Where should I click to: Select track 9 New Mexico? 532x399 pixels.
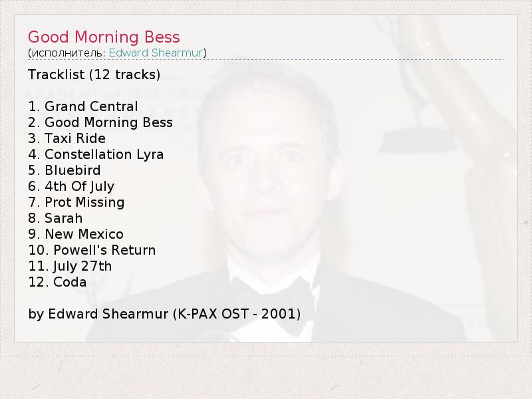click(x=76, y=234)
